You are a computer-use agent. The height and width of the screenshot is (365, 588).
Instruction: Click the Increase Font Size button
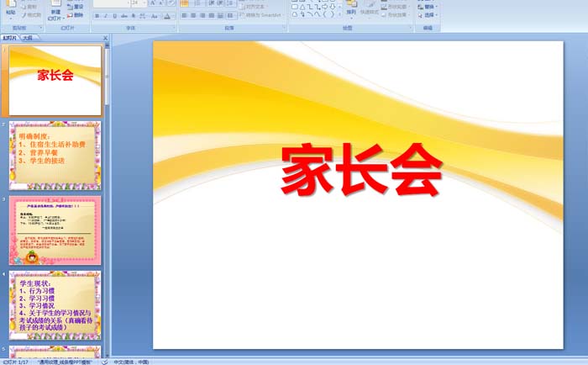click(153, 3)
